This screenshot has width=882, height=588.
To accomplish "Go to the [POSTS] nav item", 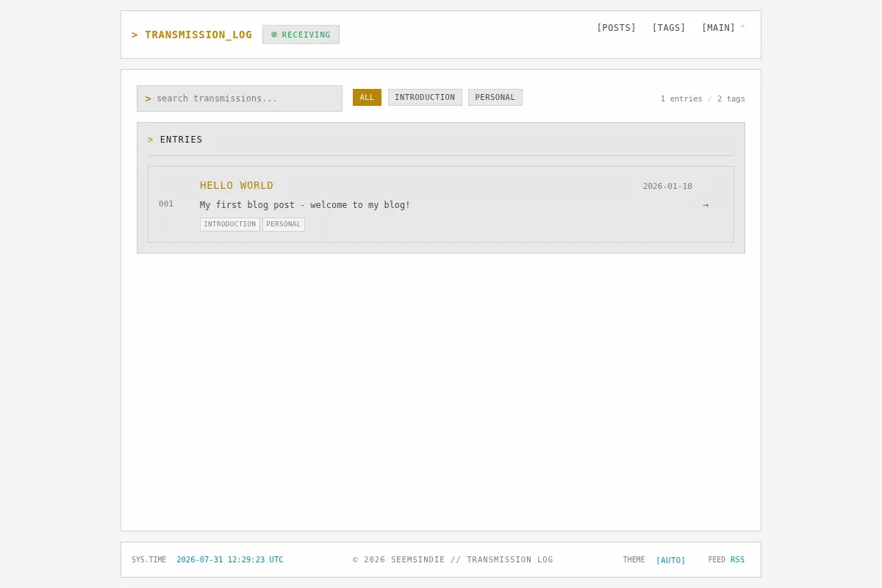I will point(616,28).
